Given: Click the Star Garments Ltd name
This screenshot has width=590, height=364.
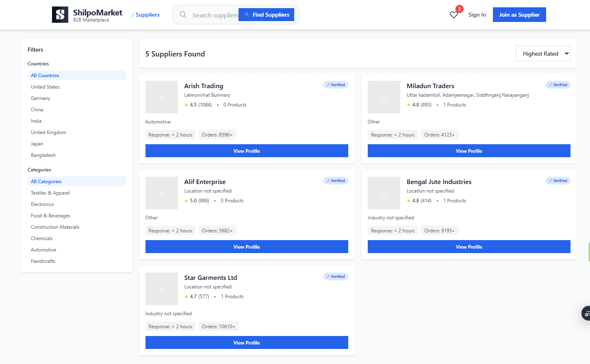Looking at the screenshot, I should click(210, 277).
